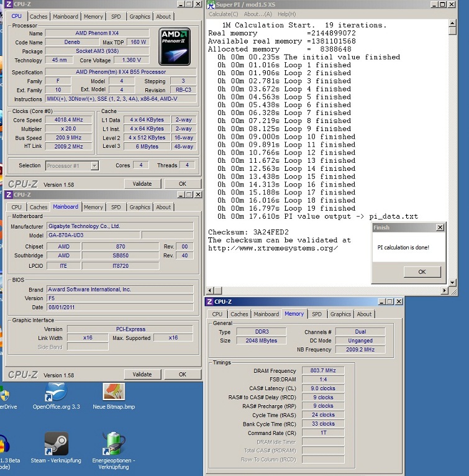Click Core Speed value 4018.4 MHz
Viewport: 469px width, 476px height.
[x=68, y=119]
